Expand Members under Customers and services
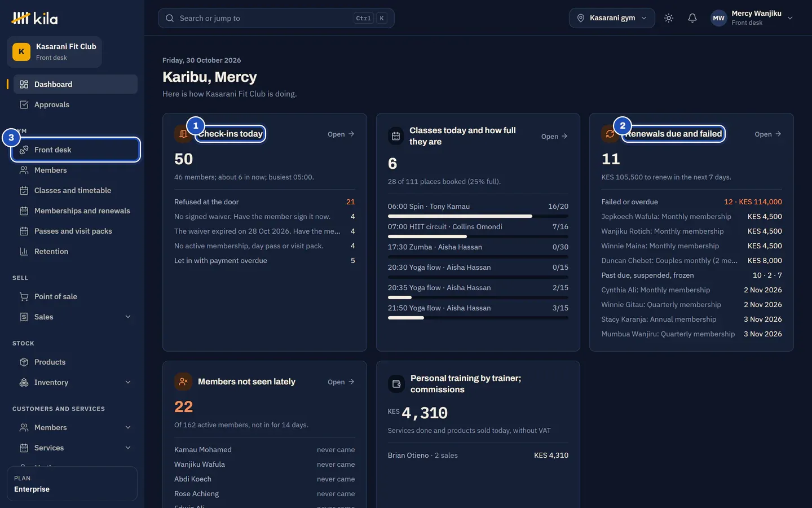 click(x=128, y=427)
